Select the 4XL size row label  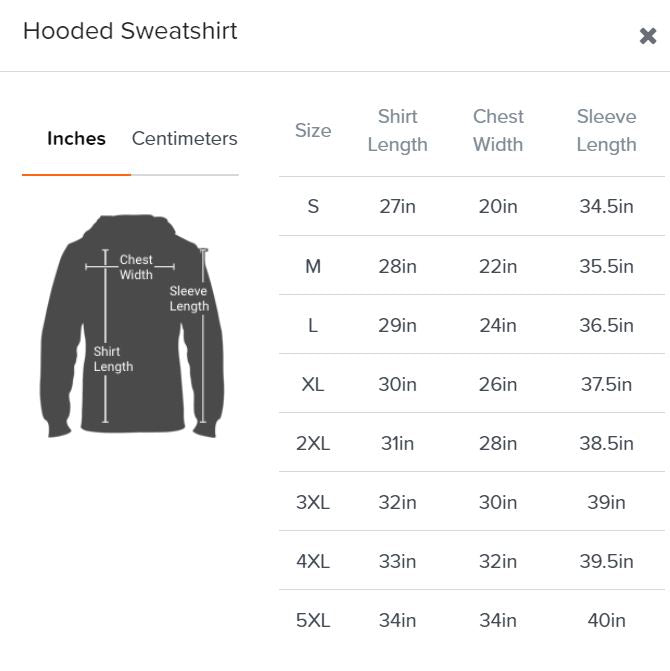point(313,561)
